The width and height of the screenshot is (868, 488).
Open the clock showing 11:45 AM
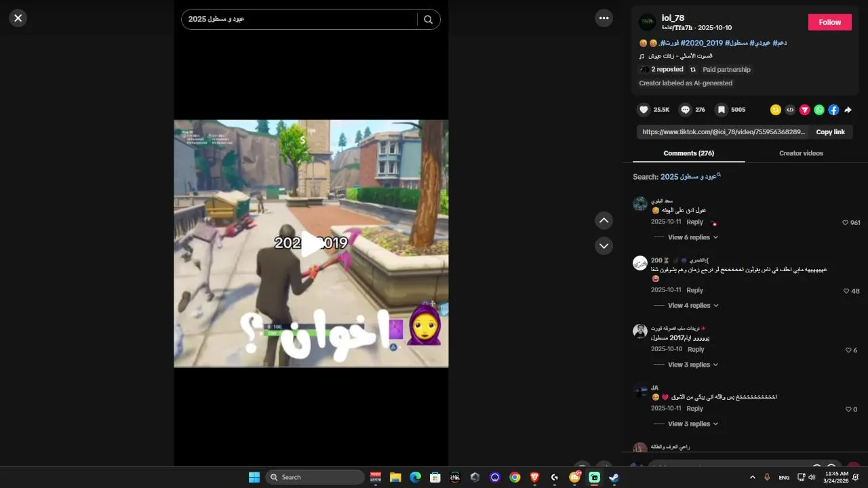pos(836,477)
